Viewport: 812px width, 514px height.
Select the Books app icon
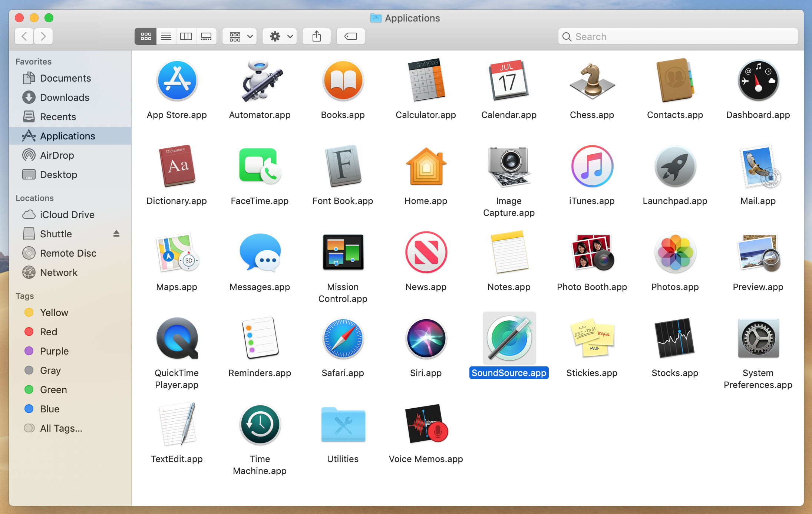tap(343, 80)
